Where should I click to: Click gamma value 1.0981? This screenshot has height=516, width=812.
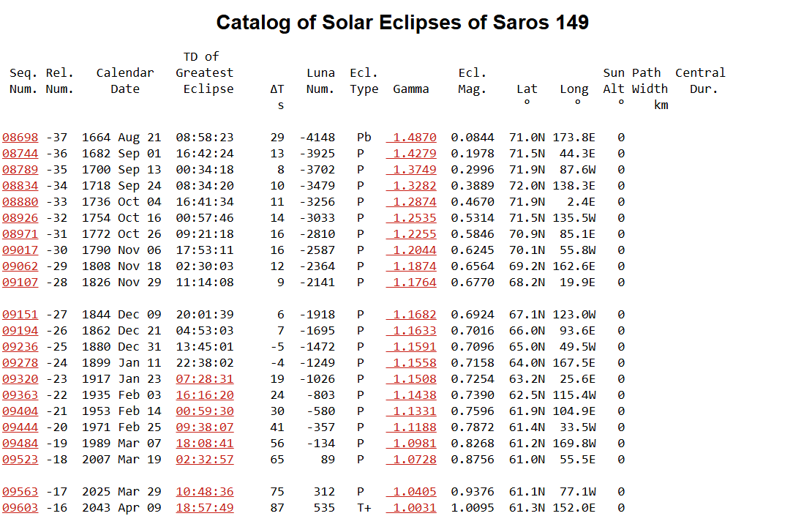411,443
